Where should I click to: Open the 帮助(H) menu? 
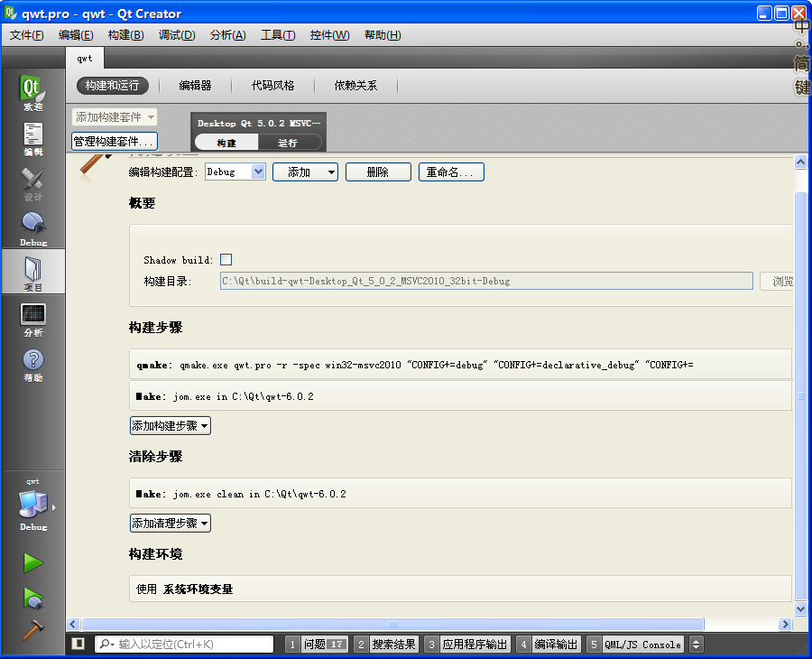click(383, 35)
